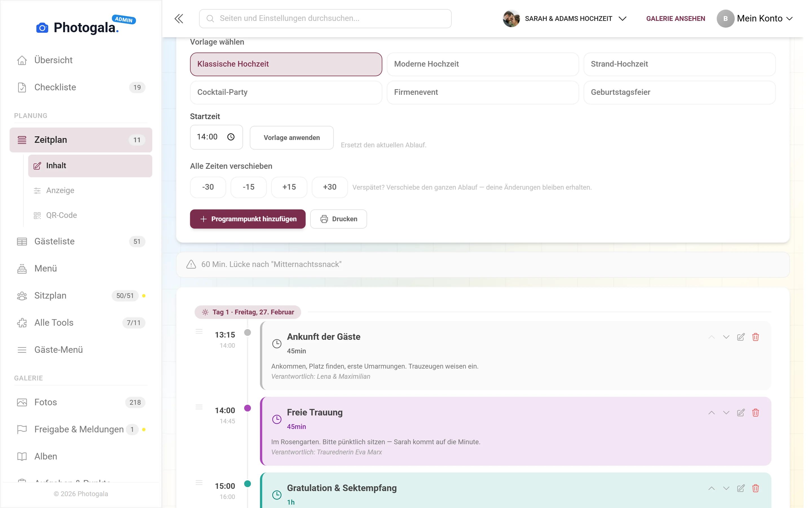The height and width of the screenshot is (508, 812).
Task: Move Freie Trauung down
Action: pos(726,413)
